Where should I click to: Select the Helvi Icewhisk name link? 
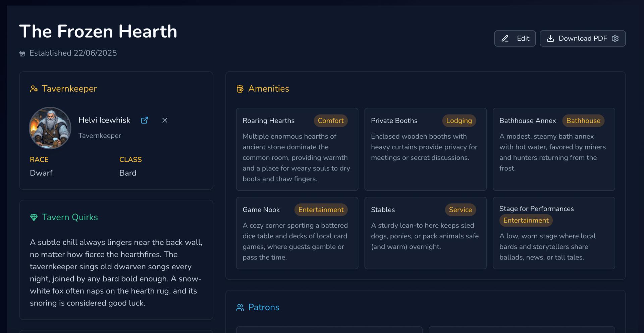[104, 120]
